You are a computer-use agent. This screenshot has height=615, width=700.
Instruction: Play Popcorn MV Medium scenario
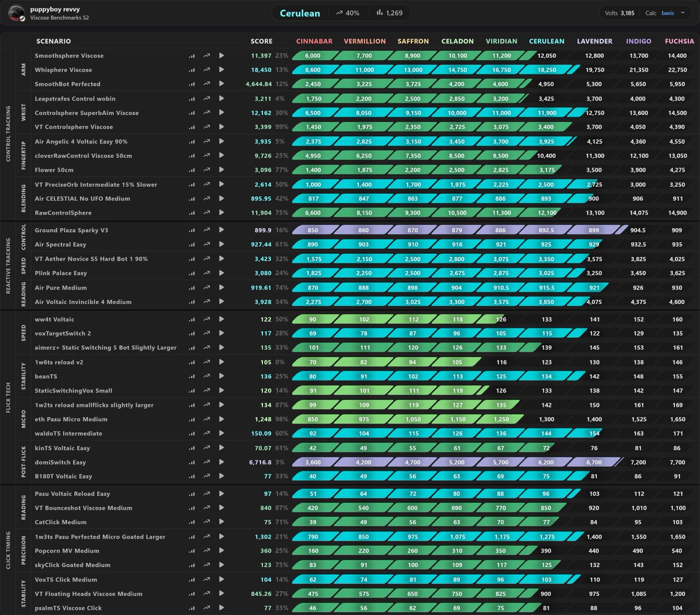pyautogui.click(x=222, y=551)
